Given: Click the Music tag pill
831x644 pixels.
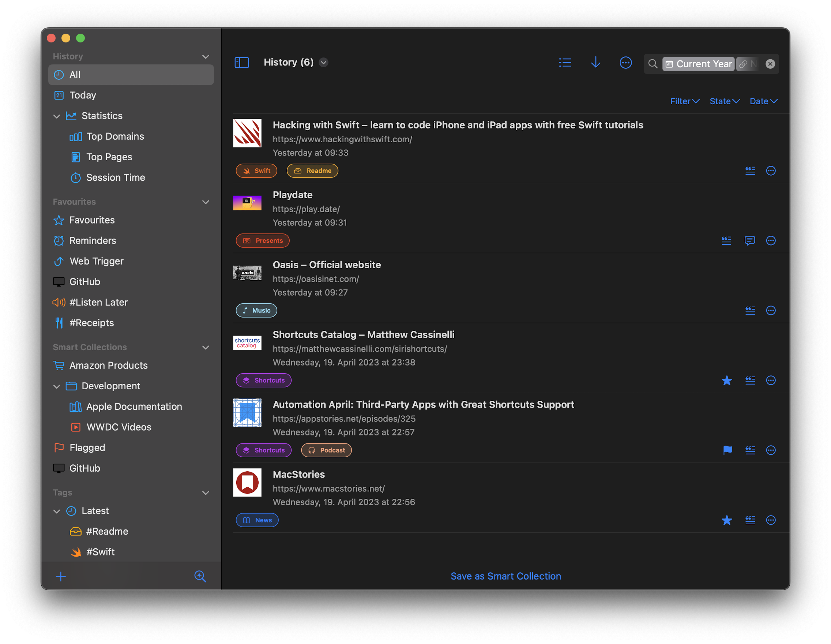Looking at the screenshot, I should [256, 311].
